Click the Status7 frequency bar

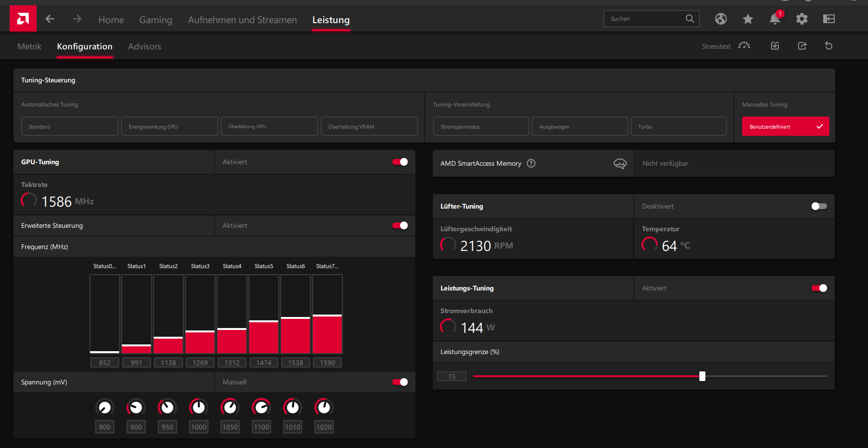tap(327, 314)
